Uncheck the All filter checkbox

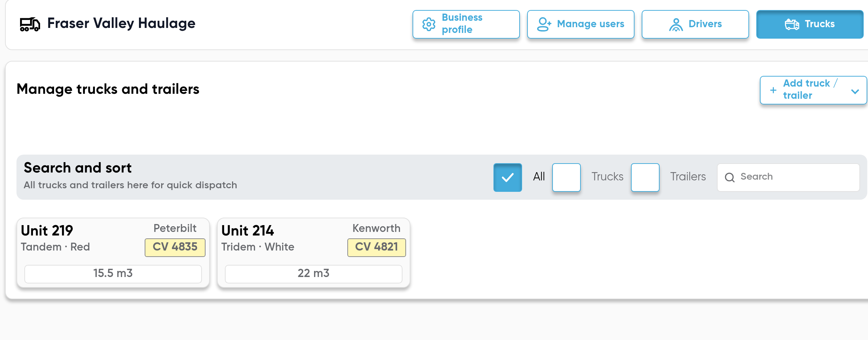coord(507,178)
